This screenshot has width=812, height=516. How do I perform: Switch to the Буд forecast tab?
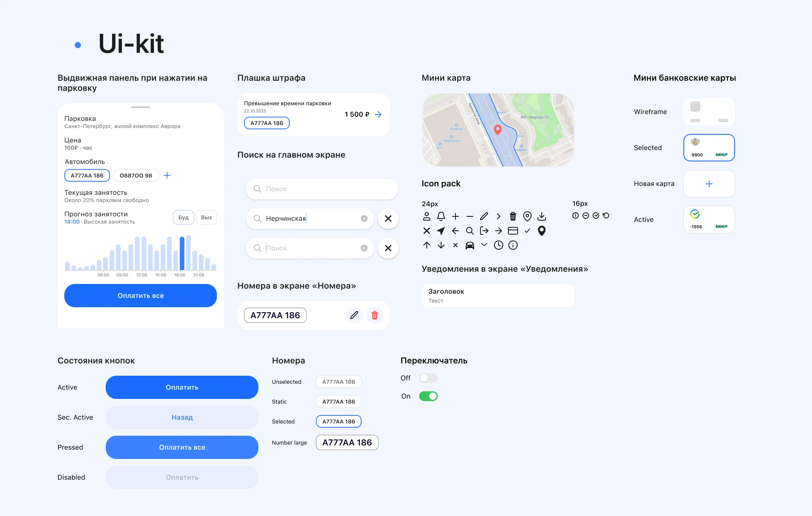point(184,218)
